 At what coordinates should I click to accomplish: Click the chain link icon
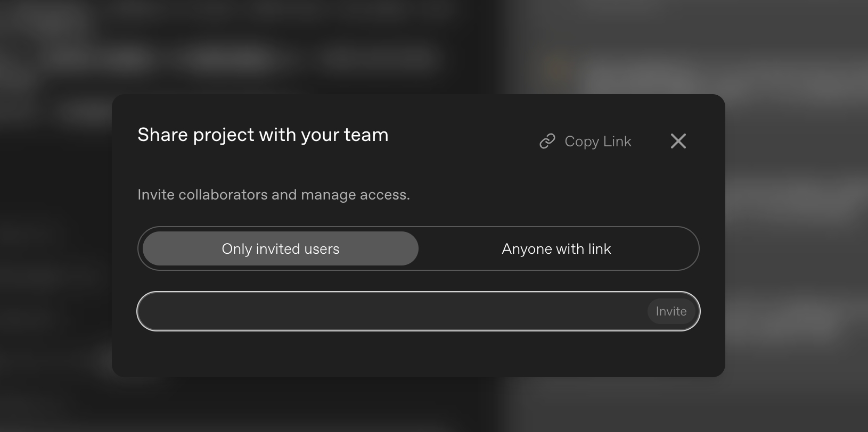tap(547, 142)
